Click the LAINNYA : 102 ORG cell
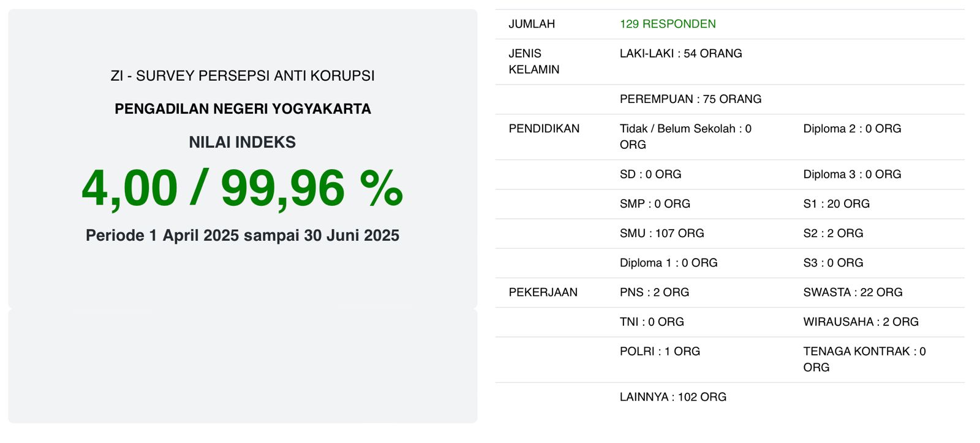The image size is (980, 443). [x=673, y=397]
